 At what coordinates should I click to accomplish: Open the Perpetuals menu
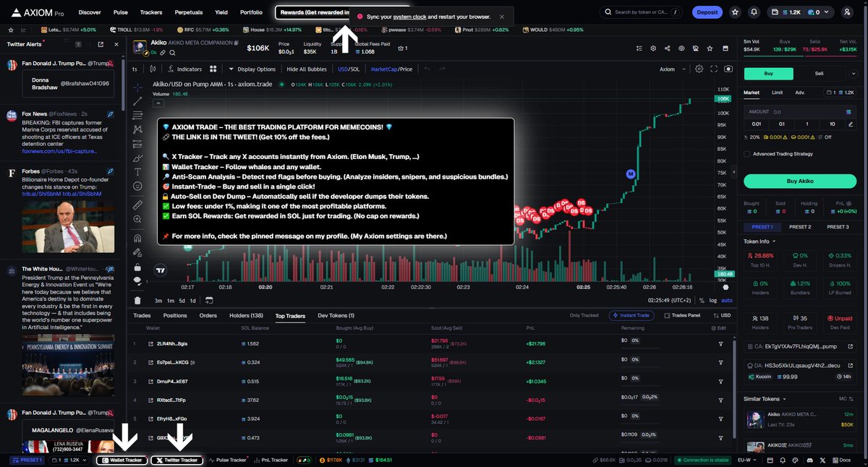click(188, 12)
